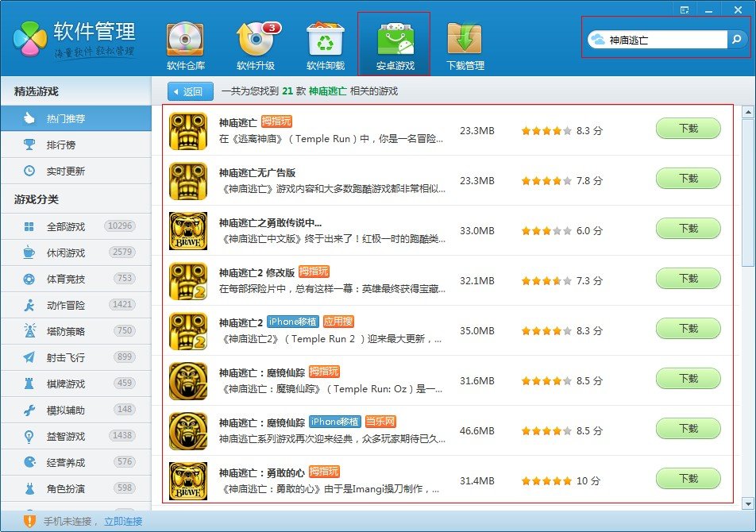Click the 神庙逃亡 search input field

pyautogui.click(x=667, y=37)
